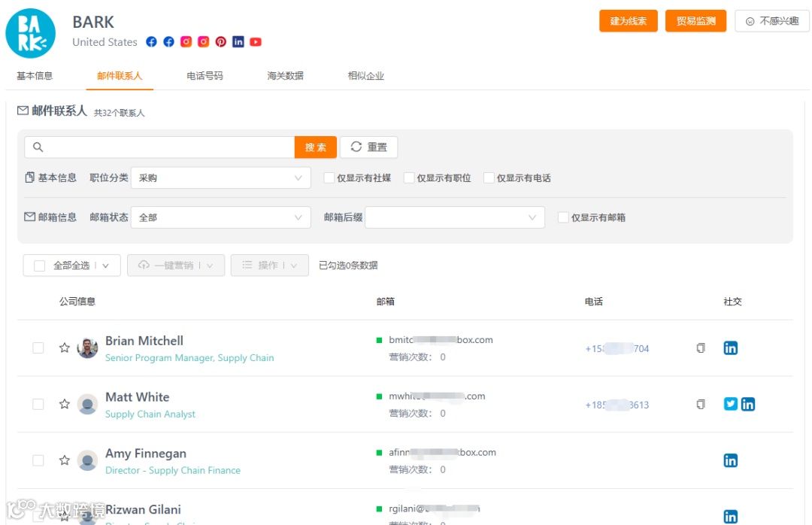Image resolution: width=812 pixels, height=525 pixels.
Task: Toggle 仅显示有电话 checkbox
Action: coord(489,178)
